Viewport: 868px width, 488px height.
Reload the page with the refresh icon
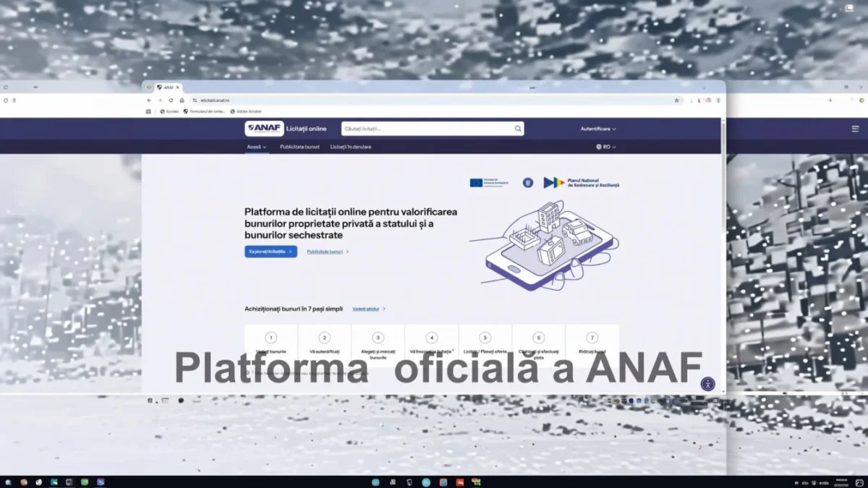(171, 100)
